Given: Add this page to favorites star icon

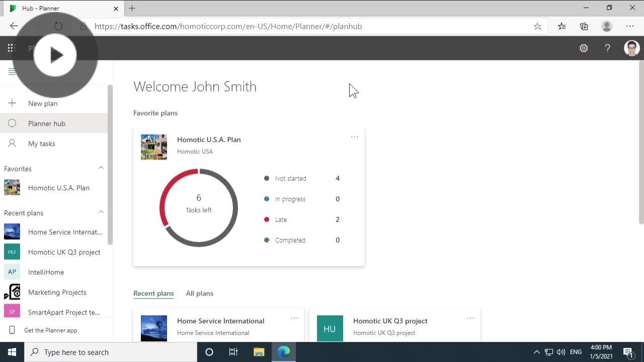Looking at the screenshot, I should (x=537, y=26).
